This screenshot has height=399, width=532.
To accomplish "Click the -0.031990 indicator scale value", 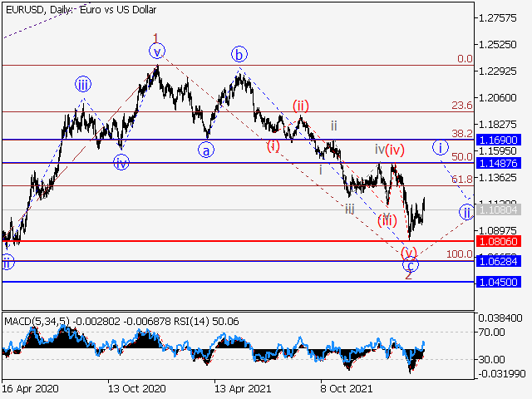I will click(502, 374).
